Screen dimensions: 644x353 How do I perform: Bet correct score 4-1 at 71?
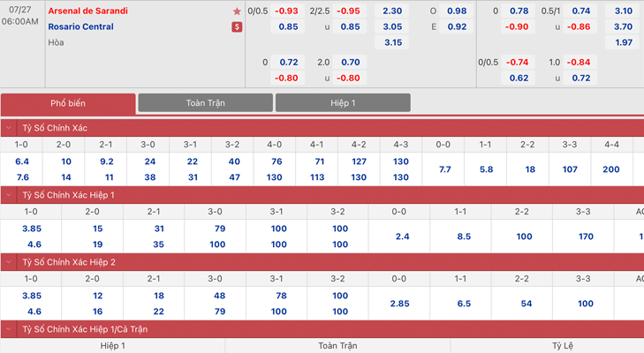[x=319, y=161]
